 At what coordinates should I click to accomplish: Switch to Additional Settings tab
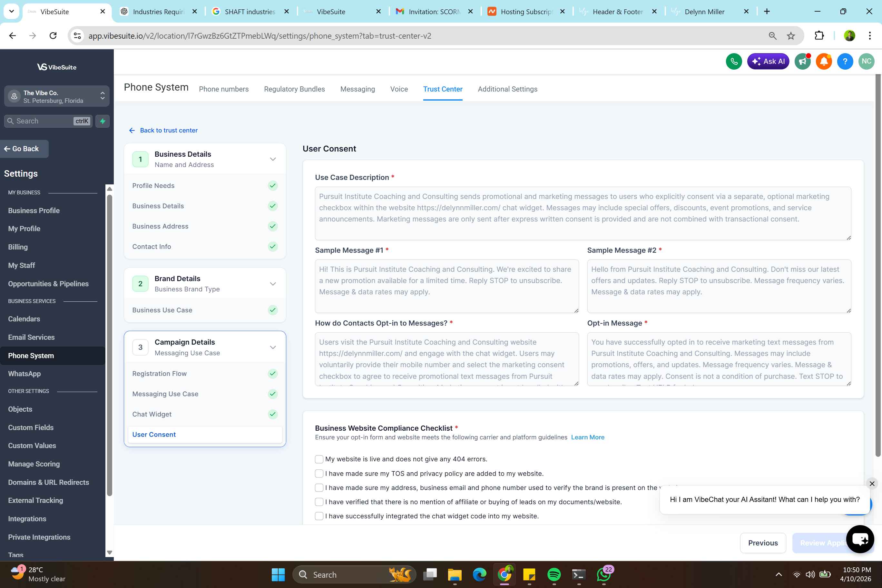point(507,89)
